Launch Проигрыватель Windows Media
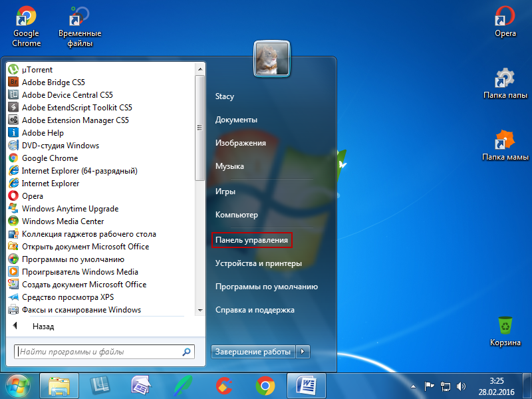This screenshot has width=532, height=399. (x=73, y=272)
